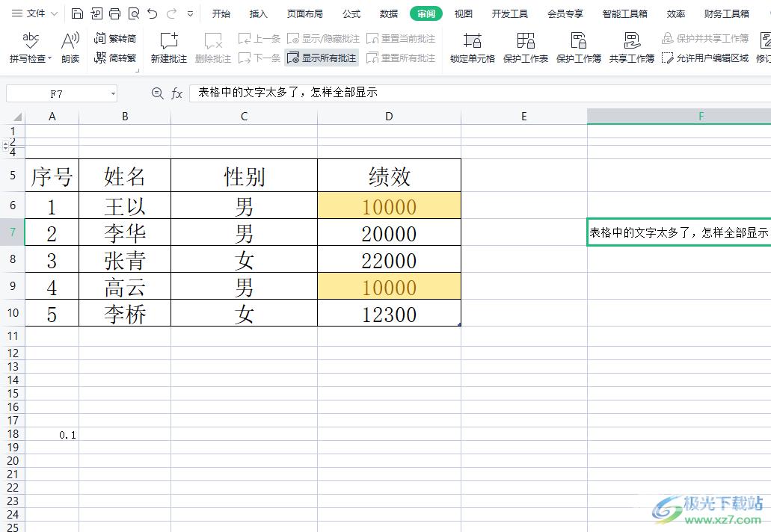Screen dimensions: 771x532
Task: Click the Save icon in quick access toolbar
Action: point(77,13)
